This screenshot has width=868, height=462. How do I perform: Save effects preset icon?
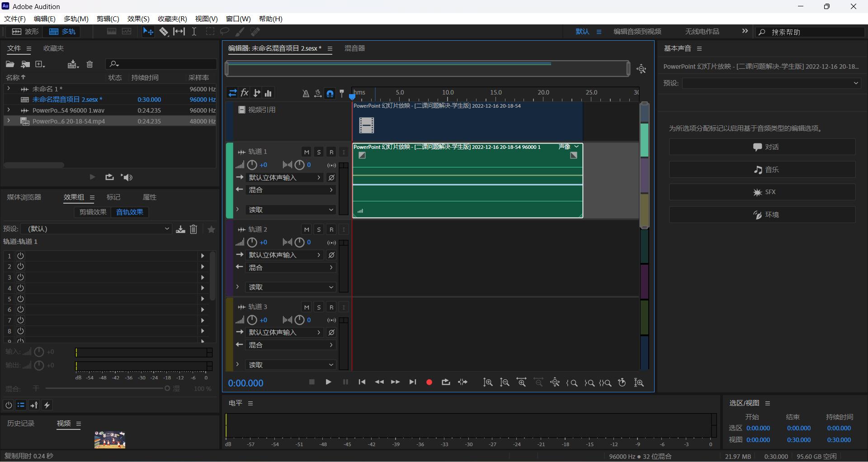tap(180, 229)
